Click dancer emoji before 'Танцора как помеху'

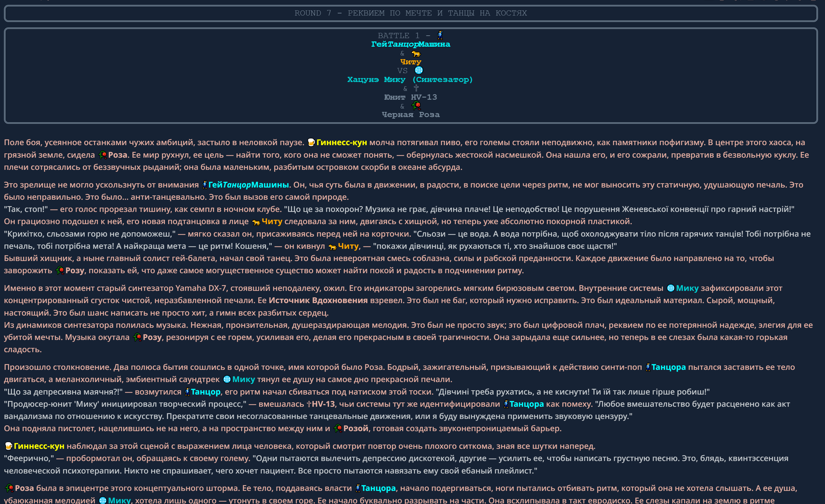(506, 404)
